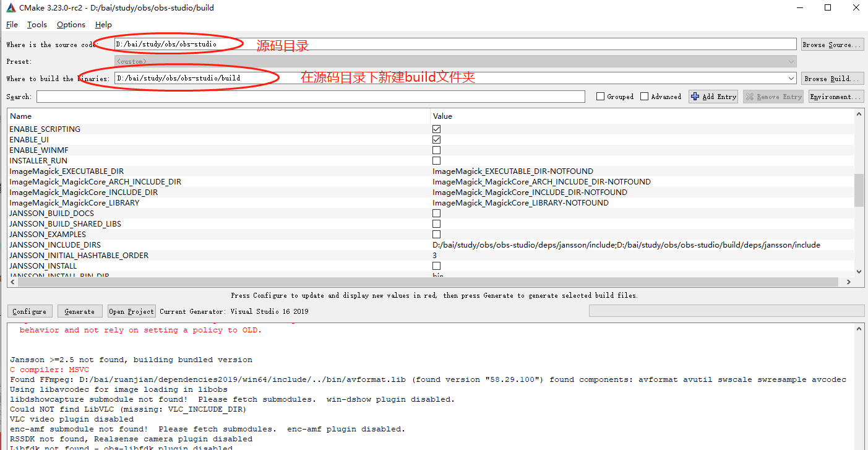
Task: Click ImageMagick_MagickCore_LIBRARY-NOTFOUND value
Action: coord(520,202)
